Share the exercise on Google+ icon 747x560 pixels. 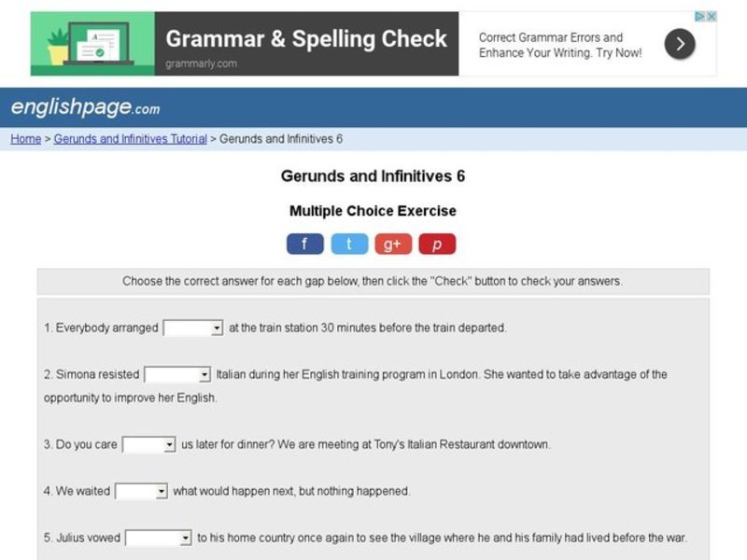pos(392,244)
